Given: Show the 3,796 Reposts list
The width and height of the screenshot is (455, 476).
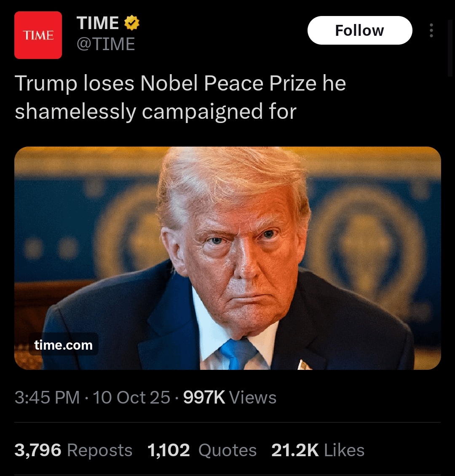Looking at the screenshot, I should 73,450.
